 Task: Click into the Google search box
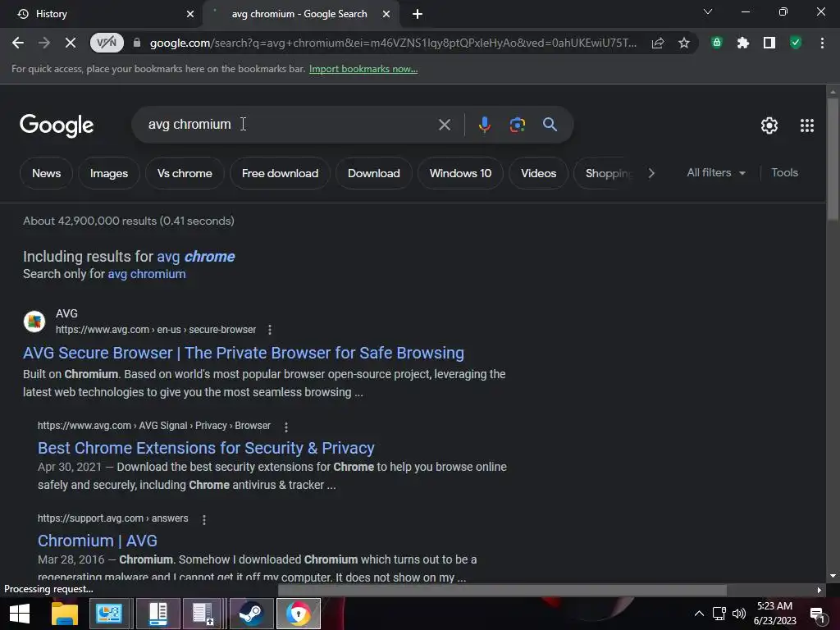click(290, 125)
